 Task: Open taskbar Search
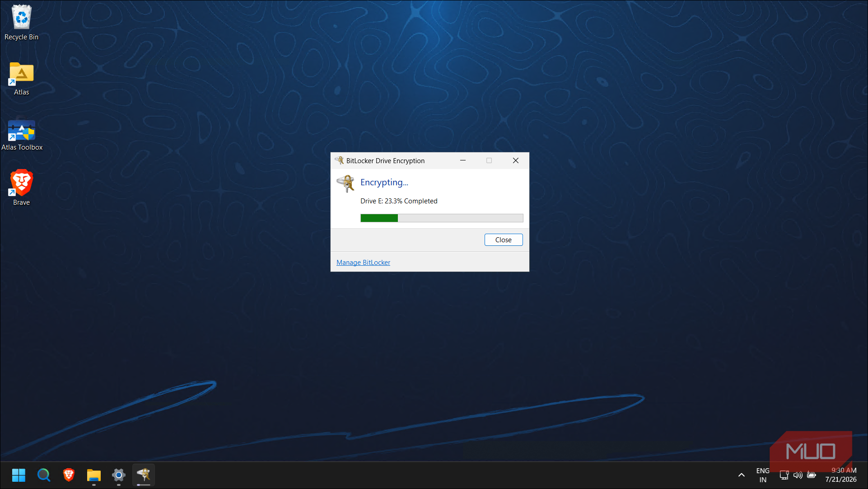click(x=44, y=475)
